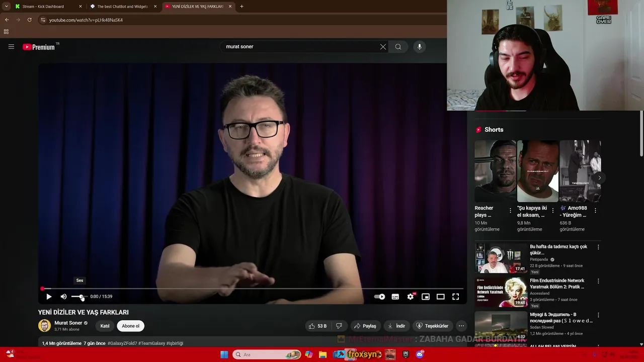Adjust the volume slider handle
Image resolution: width=644 pixels, height=362 pixels.
click(x=82, y=297)
